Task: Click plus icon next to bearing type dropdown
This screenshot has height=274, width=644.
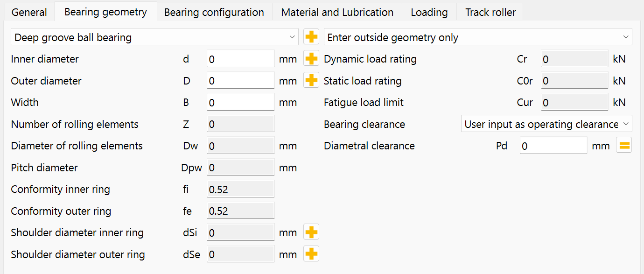Action: pyautogui.click(x=311, y=37)
